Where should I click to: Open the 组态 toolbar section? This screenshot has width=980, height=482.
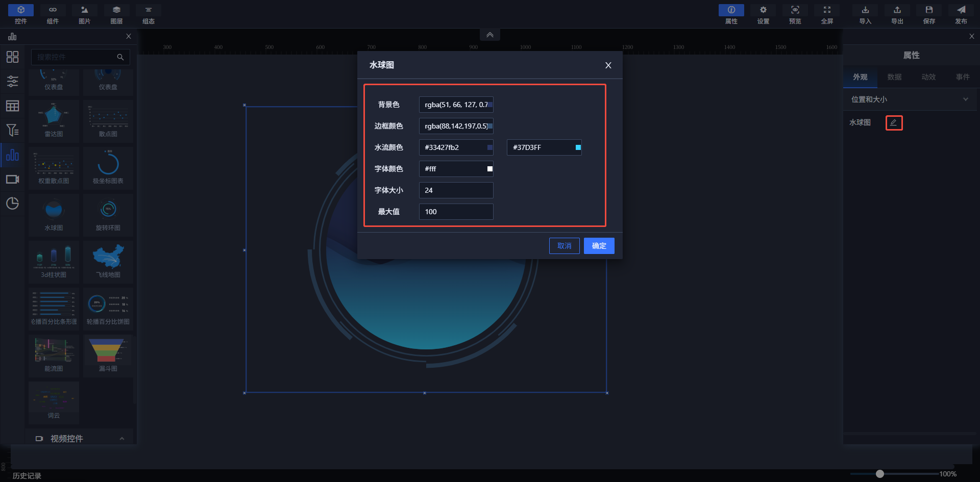pyautogui.click(x=149, y=14)
